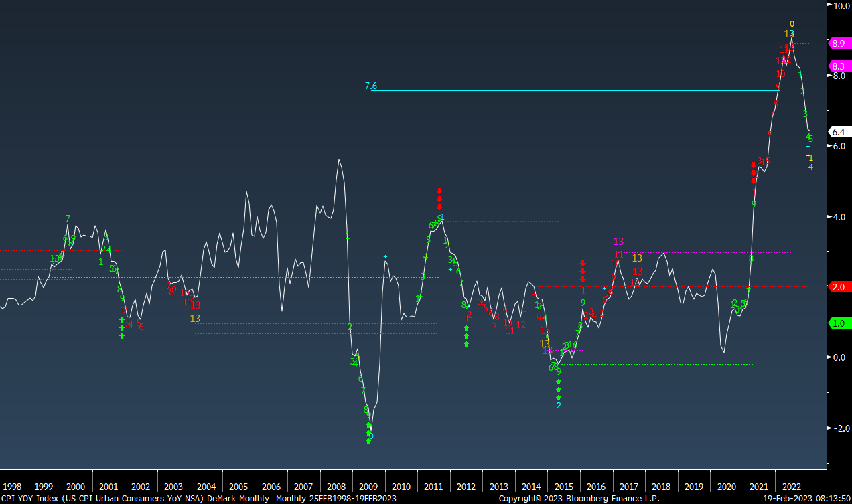Viewport: 852px width, 504px height.
Task: Click the green 7 at the 2000 peak
Action: 68,218
